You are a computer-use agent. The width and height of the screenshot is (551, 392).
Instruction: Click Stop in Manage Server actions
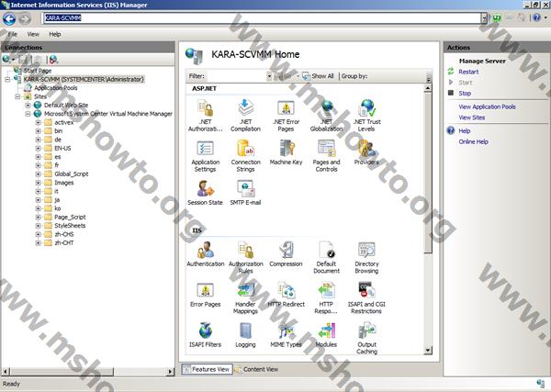465,94
